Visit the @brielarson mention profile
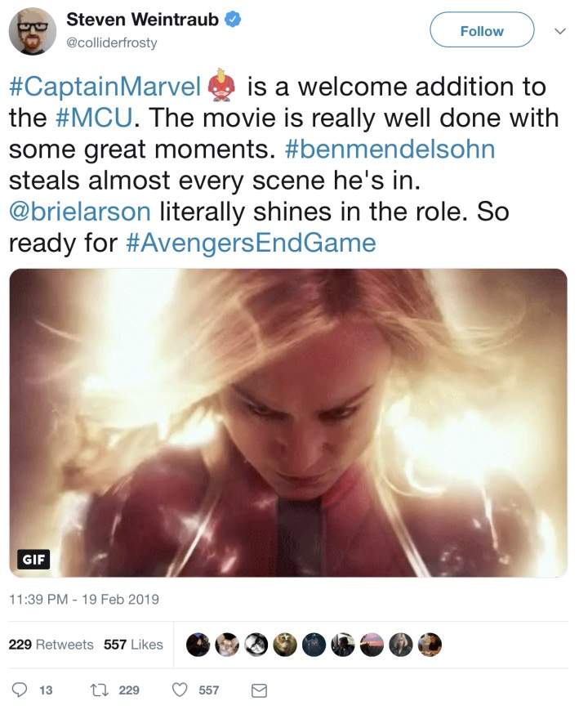Viewport: 588px width, 710px height. (80, 212)
